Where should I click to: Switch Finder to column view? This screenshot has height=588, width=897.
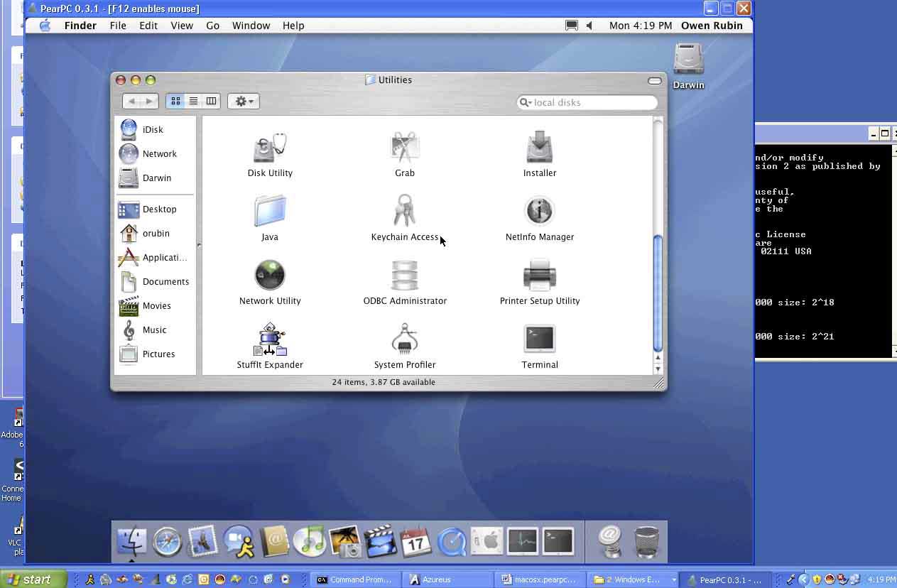click(211, 102)
